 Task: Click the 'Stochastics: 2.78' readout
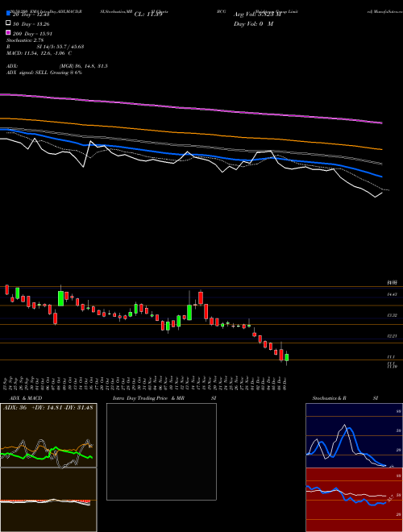(x=24, y=40)
